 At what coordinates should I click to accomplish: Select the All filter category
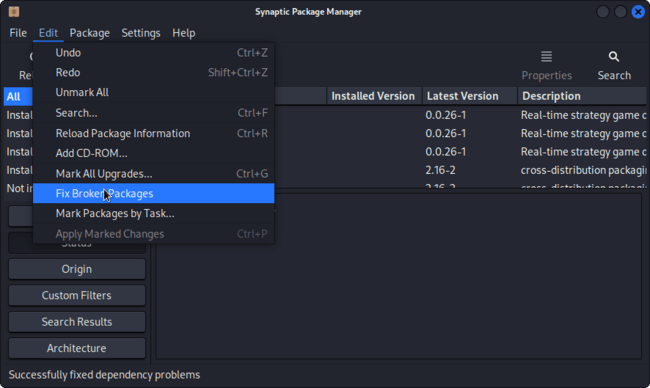[x=18, y=97]
